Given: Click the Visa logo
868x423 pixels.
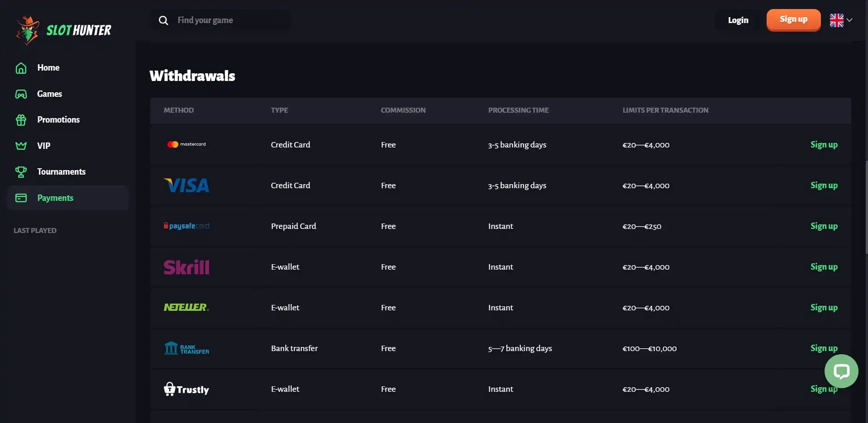Looking at the screenshot, I should tap(186, 185).
